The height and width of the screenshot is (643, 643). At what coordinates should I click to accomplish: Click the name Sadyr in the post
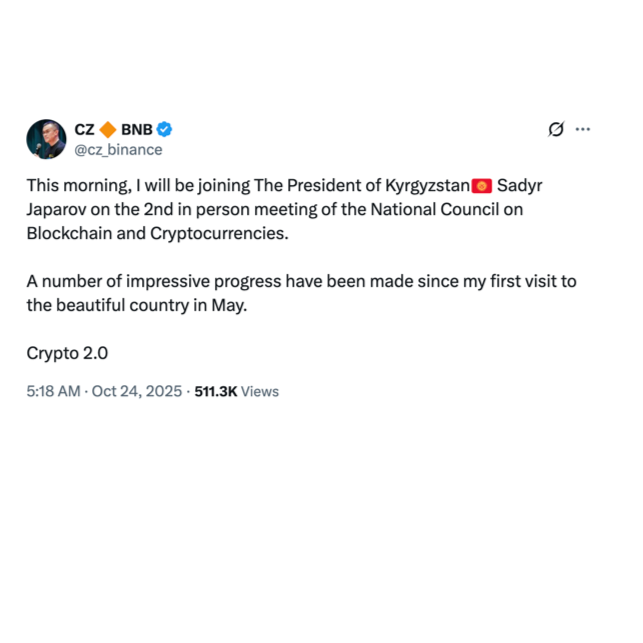520,187
